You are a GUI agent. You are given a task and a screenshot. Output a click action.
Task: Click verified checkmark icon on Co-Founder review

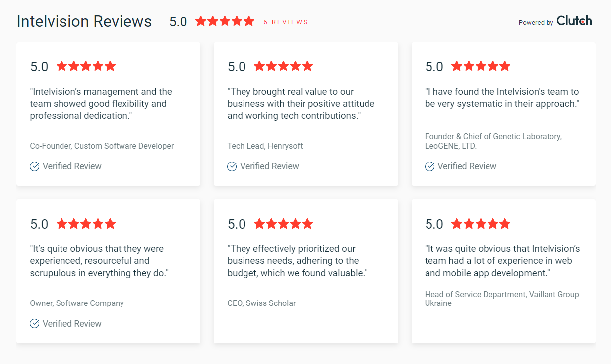[x=35, y=166]
